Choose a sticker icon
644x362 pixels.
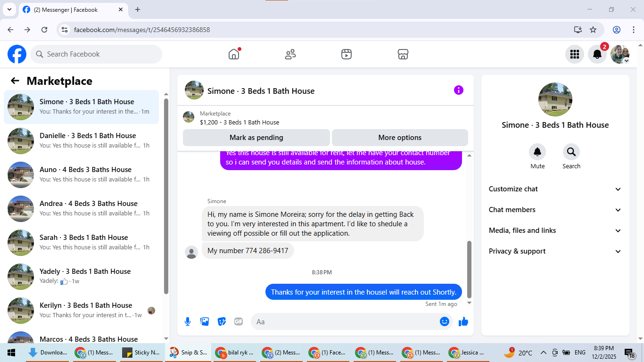pos(222,321)
